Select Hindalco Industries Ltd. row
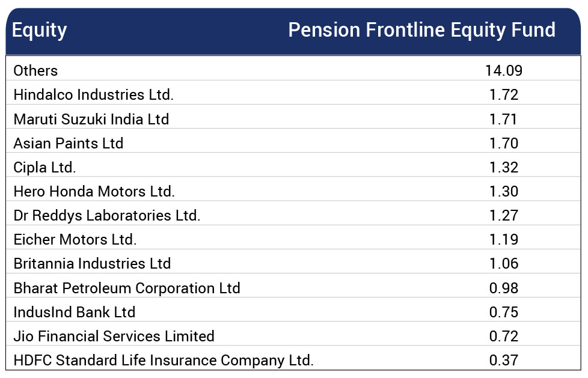 coord(293,93)
